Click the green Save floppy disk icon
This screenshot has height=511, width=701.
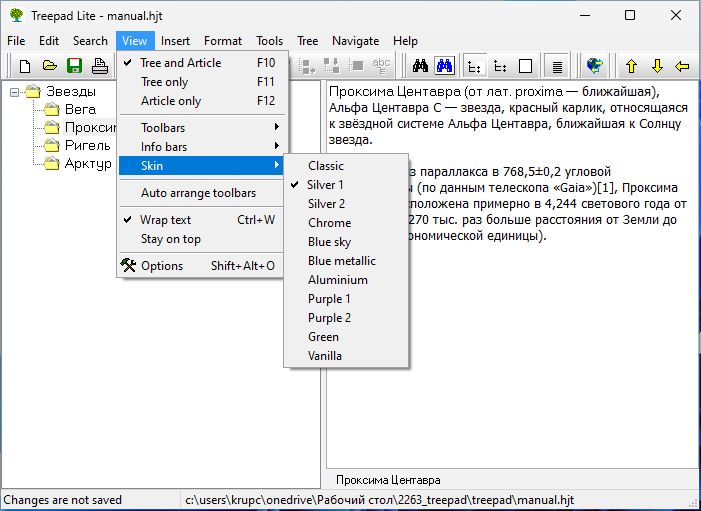click(74, 66)
